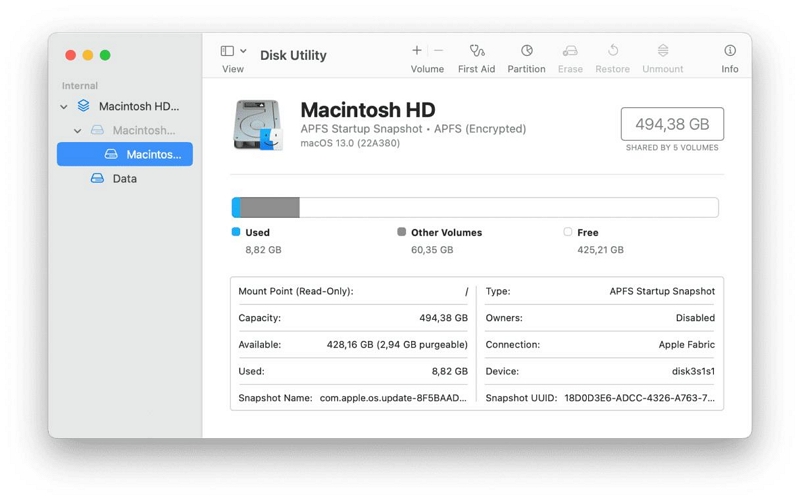Collapse the greyed Macintosh volume chevron
Image resolution: width=800 pixels, height=502 pixels.
[x=78, y=131]
